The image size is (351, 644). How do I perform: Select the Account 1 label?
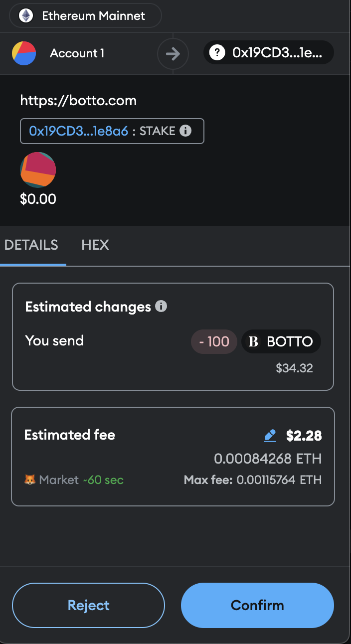pyautogui.click(x=77, y=53)
